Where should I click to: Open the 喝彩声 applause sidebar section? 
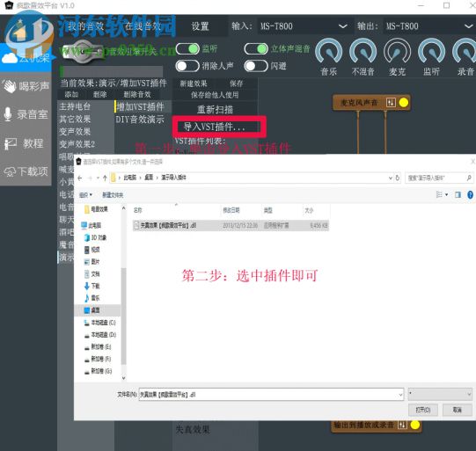tap(26, 86)
